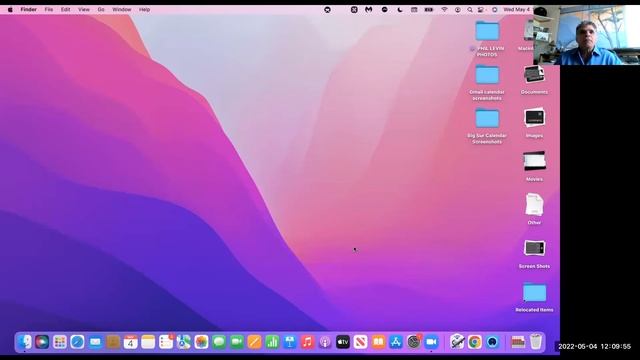Open the Window menu
The height and width of the screenshot is (360, 640).
click(x=122, y=9)
